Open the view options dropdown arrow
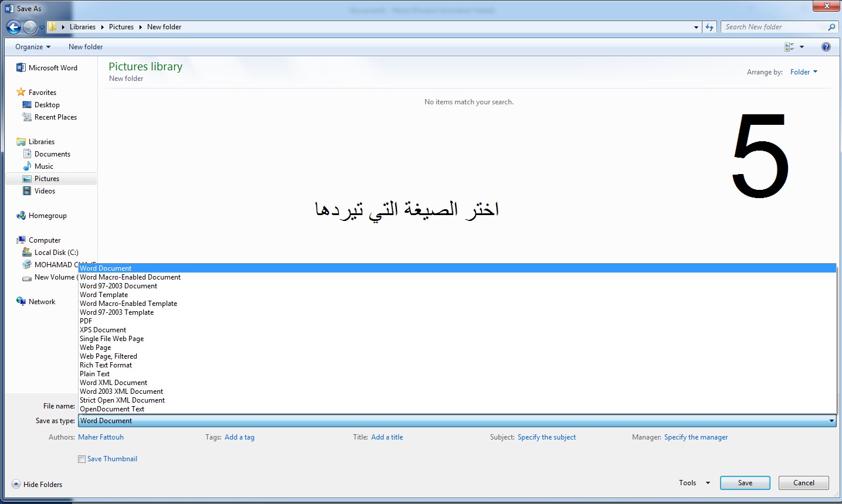Screen dimensions: 842x504 click(x=802, y=47)
